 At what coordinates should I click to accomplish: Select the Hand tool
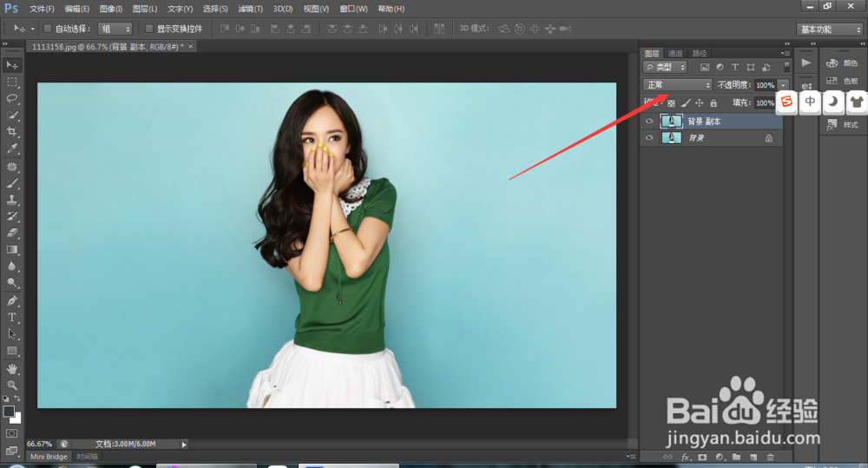[x=11, y=369]
